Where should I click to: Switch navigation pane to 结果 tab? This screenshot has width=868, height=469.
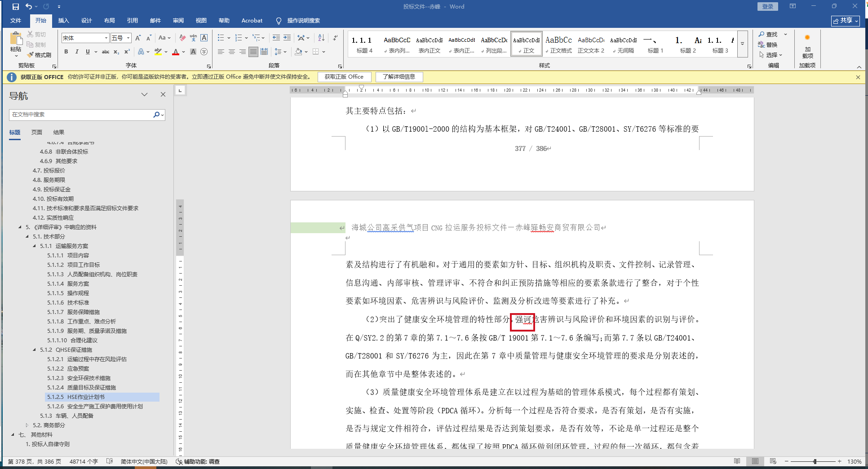click(59, 133)
